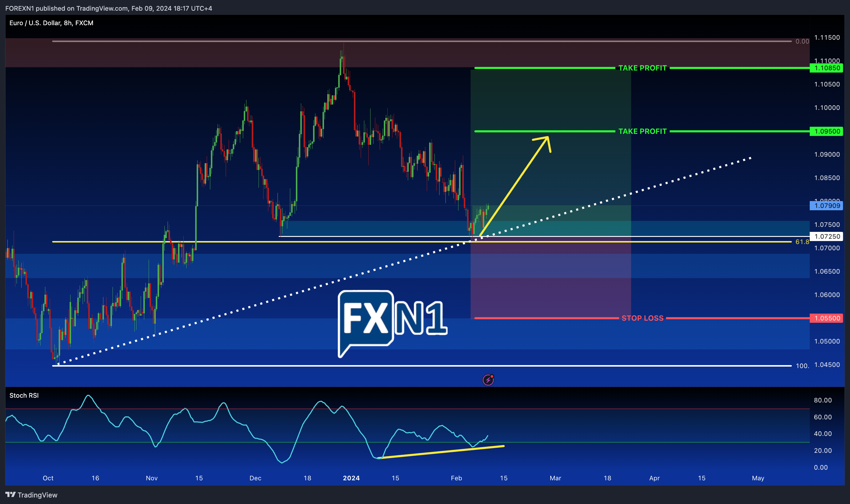Viewport: 850px width, 504px height.
Task: Click the 80.00 Stoch RSI scale value
Action: click(823, 400)
